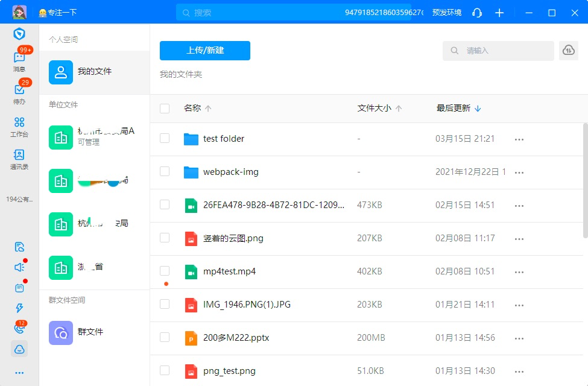Select 群文件 in group file space
Image resolution: width=588 pixels, height=386 pixels.
click(x=90, y=332)
